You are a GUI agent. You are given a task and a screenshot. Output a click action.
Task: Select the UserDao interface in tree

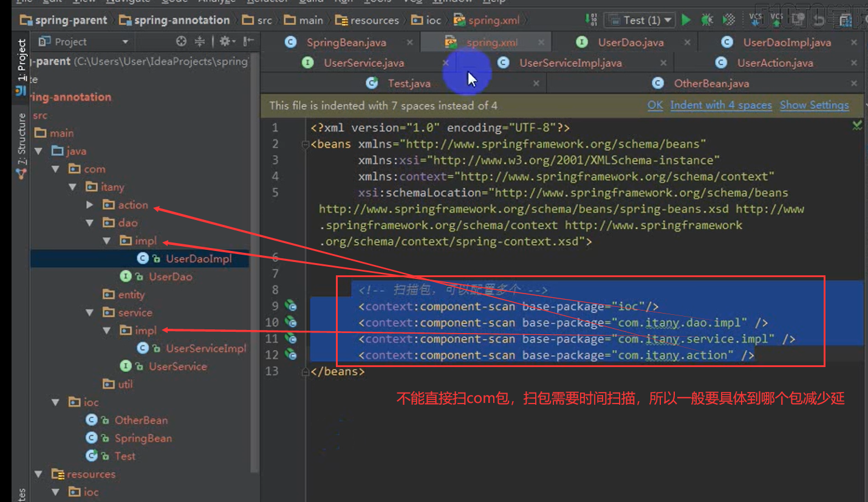pos(171,277)
